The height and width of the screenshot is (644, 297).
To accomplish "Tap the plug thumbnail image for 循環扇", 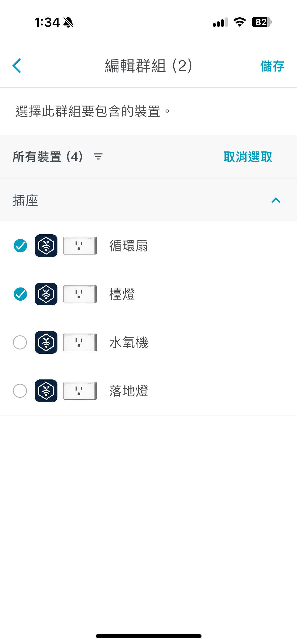I will coord(80,246).
